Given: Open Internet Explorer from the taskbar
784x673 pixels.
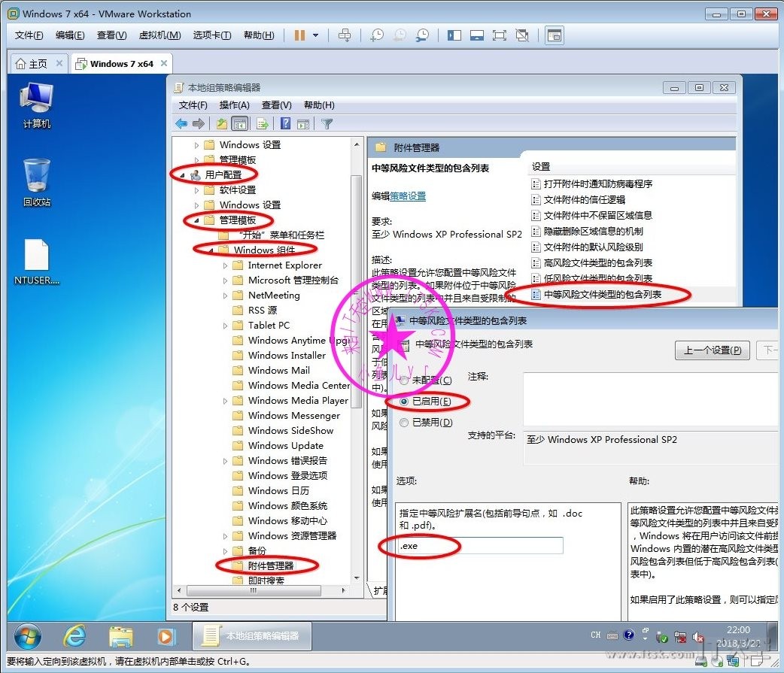Looking at the screenshot, I should click(x=74, y=636).
